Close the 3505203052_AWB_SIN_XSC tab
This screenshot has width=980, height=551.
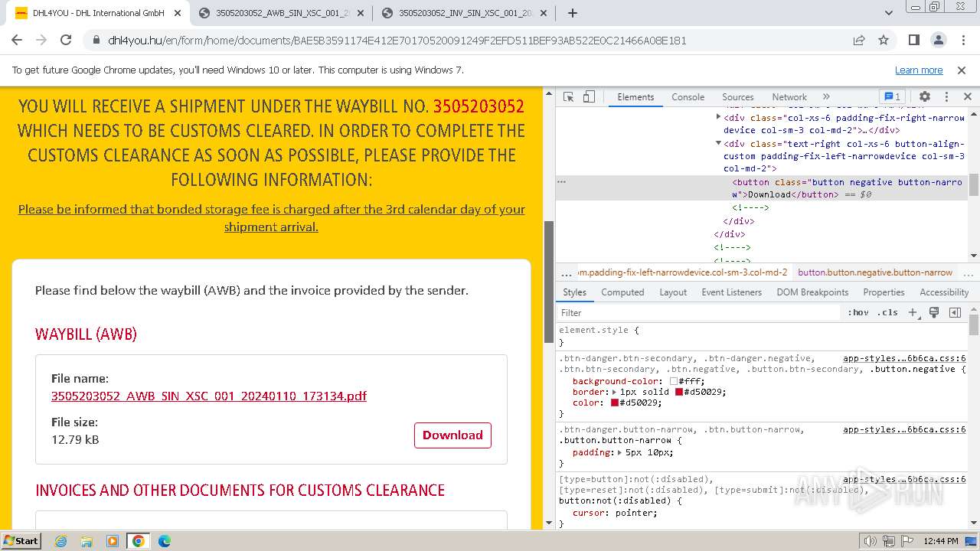coord(361,13)
